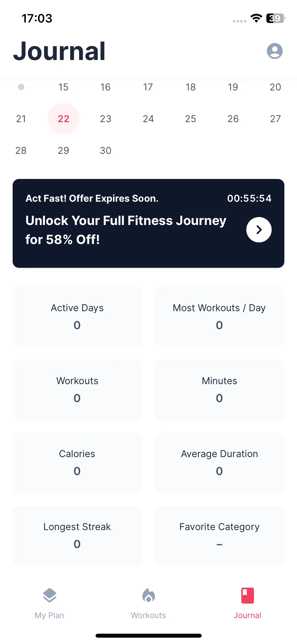Select date 30 in the calendar
This screenshot has height=644, width=297.
click(106, 150)
